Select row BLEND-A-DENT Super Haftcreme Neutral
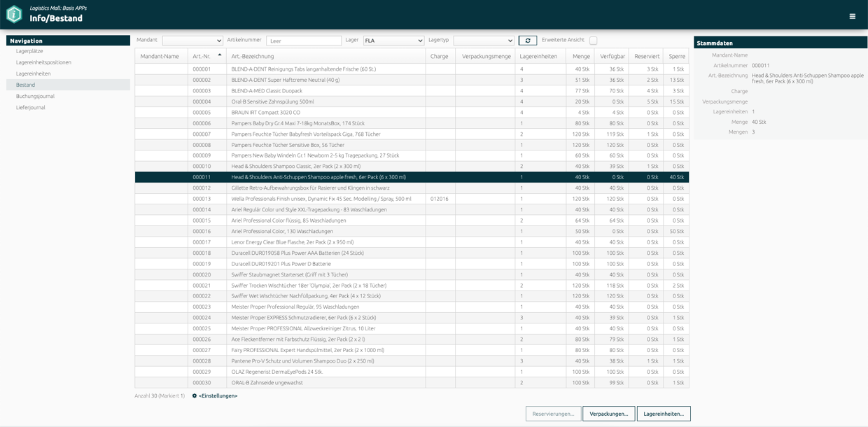Viewport: 868px width, 427px height. [x=412, y=80]
